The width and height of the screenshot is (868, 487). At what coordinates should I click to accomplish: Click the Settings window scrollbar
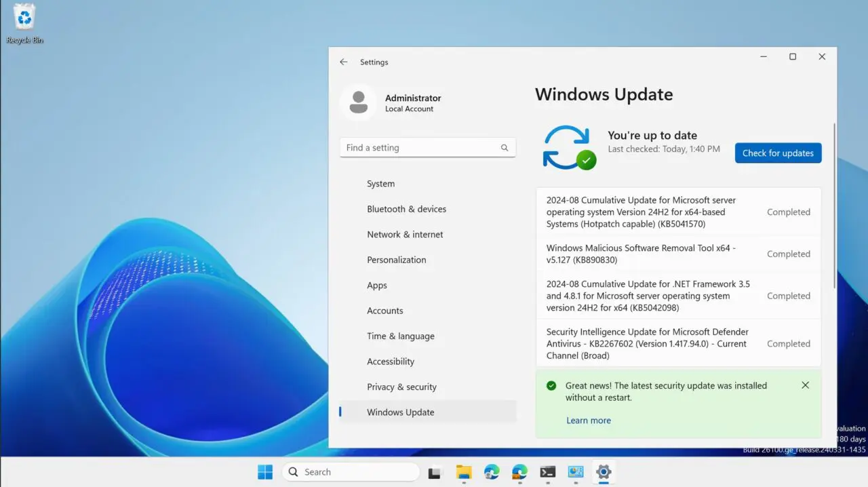(x=833, y=203)
